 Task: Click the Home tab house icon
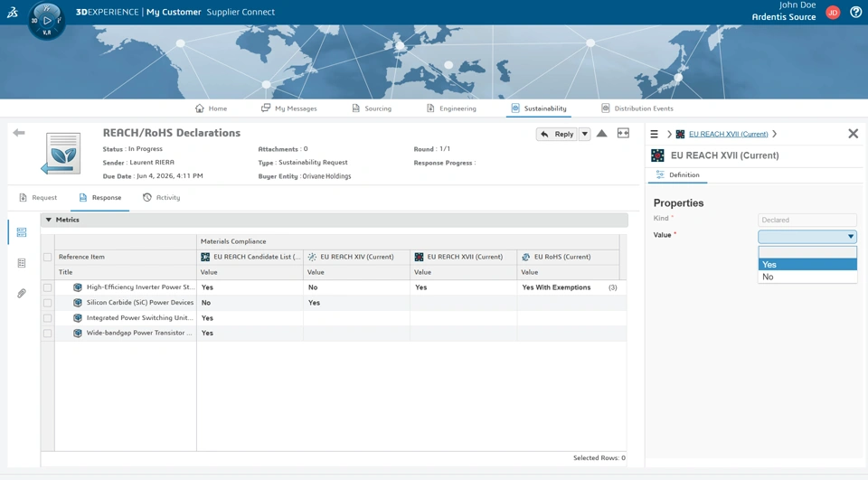pos(200,108)
